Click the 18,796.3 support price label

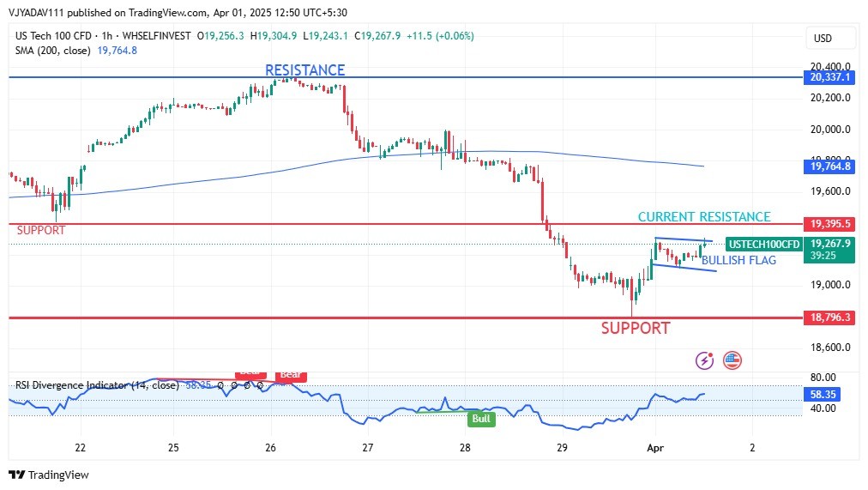[x=829, y=318]
